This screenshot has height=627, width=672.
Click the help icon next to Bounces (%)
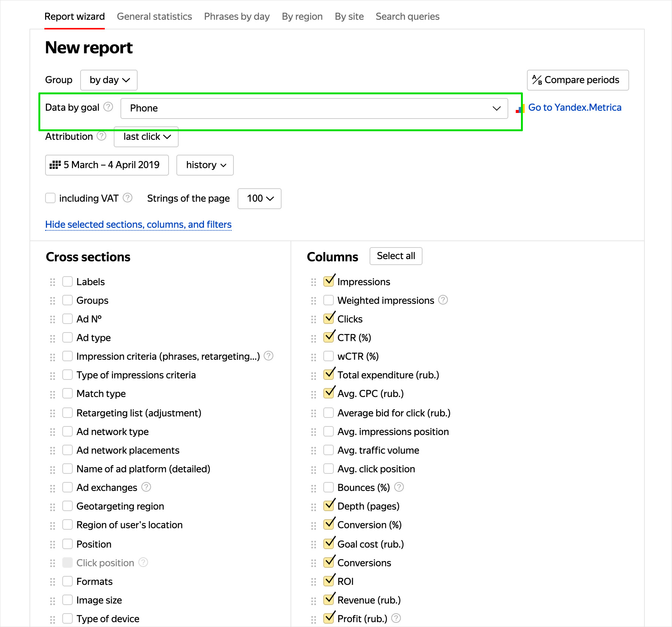click(x=399, y=487)
